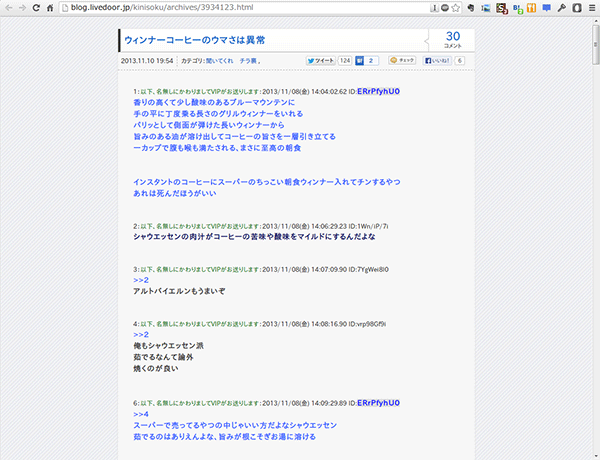Click the Facebook いいね! button

pyautogui.click(x=437, y=60)
